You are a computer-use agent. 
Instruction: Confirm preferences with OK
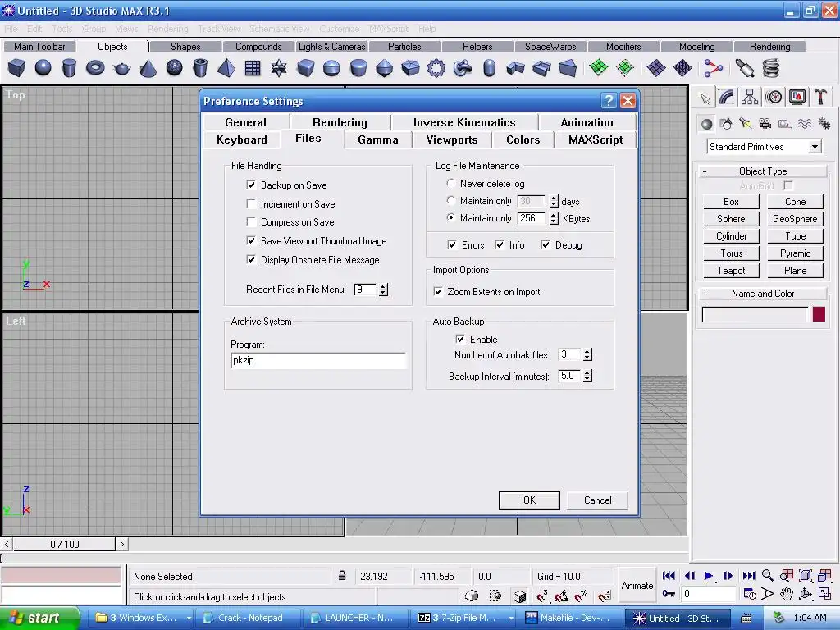[x=529, y=500]
